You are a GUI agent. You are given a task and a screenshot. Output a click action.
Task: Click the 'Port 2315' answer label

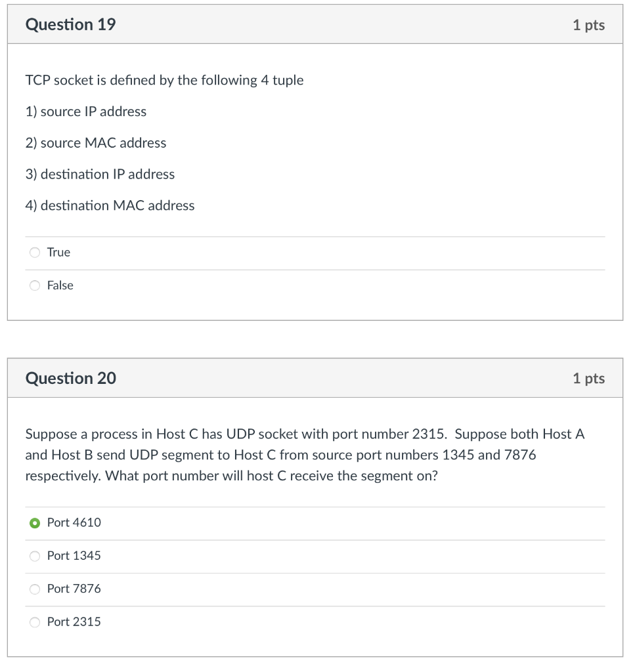(74, 622)
